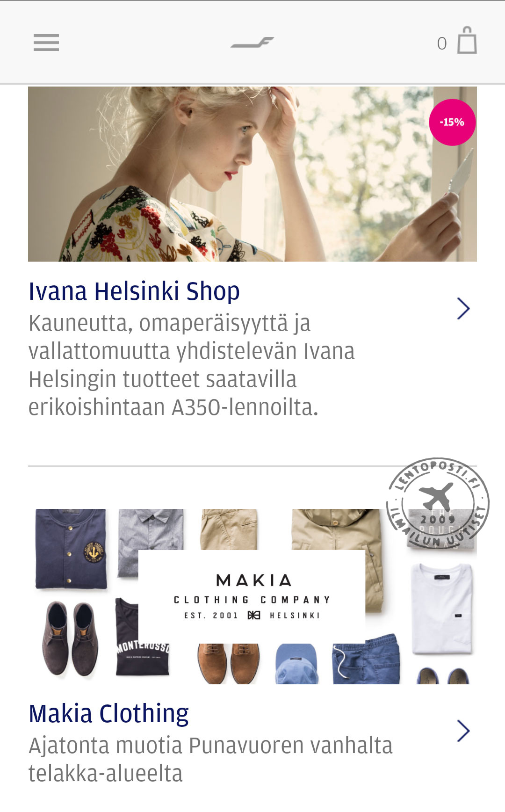Open Makia Clothing title link
This screenshot has width=505, height=812.
click(108, 714)
